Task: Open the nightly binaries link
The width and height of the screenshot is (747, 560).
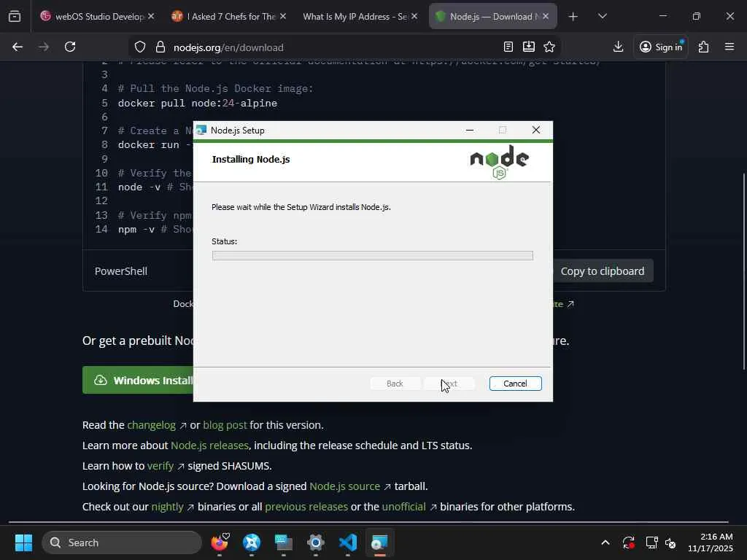Action: 167,507
